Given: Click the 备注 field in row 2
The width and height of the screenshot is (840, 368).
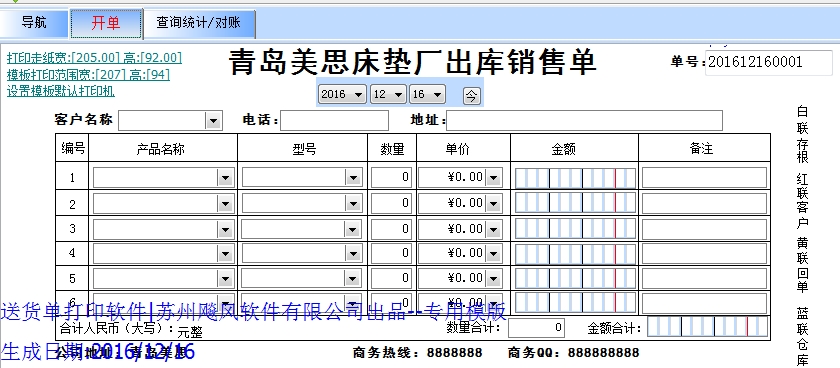Looking at the screenshot, I should point(704,204).
